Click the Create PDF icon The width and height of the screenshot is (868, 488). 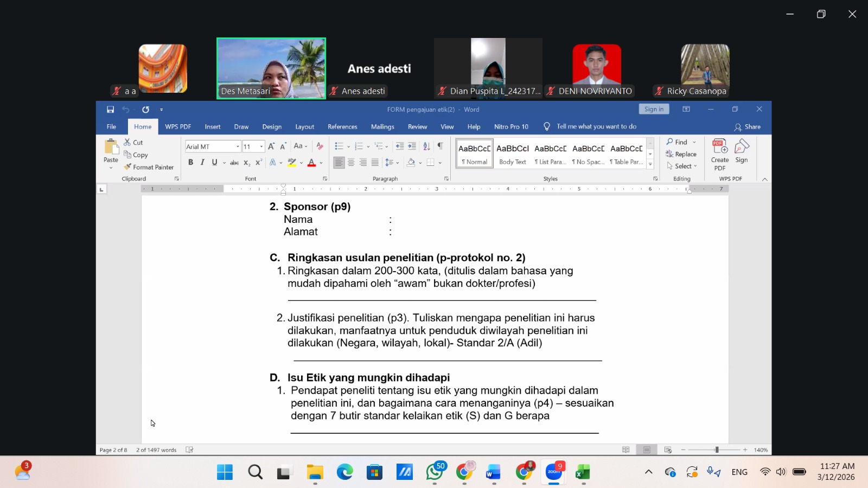[x=720, y=154]
